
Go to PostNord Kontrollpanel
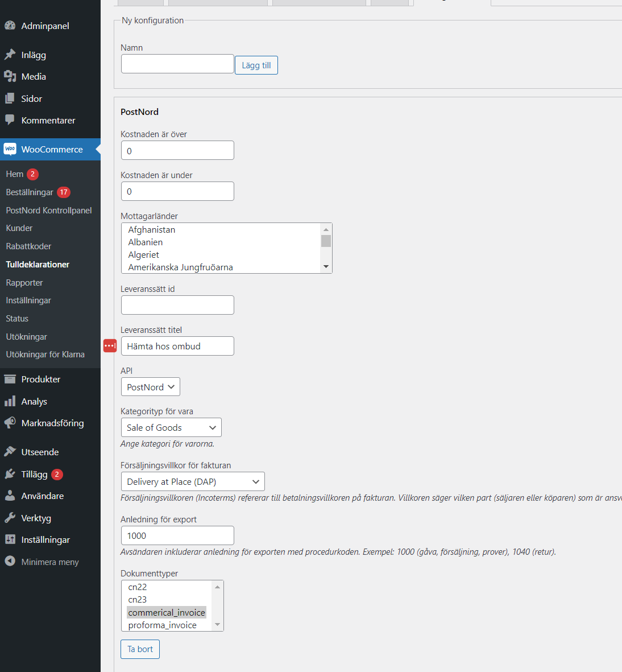click(x=49, y=211)
